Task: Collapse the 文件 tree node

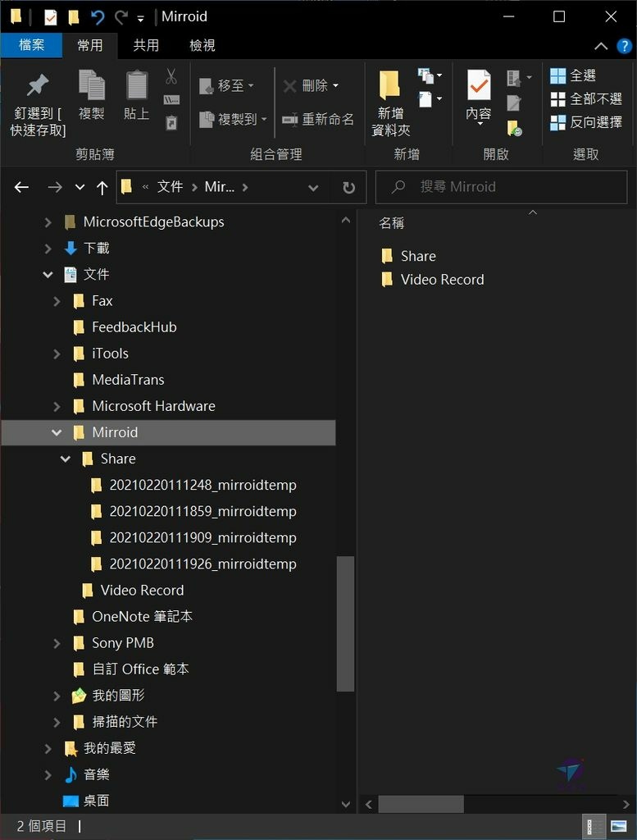Action: pyautogui.click(x=48, y=274)
